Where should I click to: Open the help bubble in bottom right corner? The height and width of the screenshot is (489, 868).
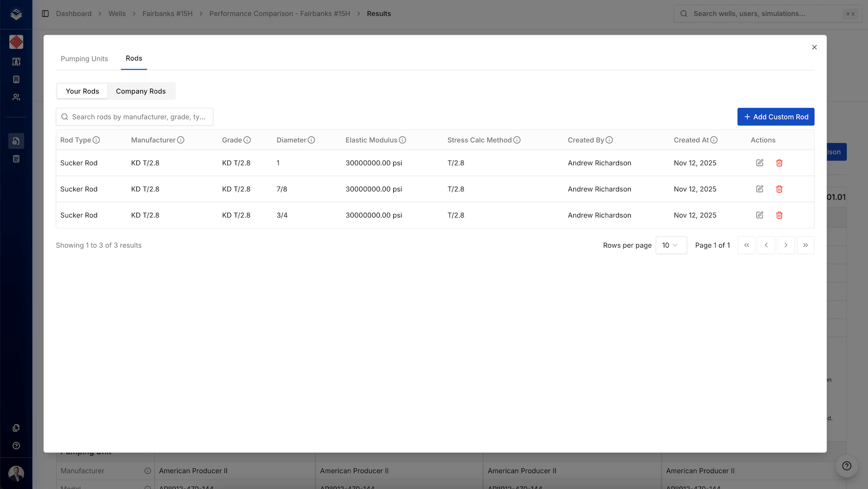pos(846,466)
